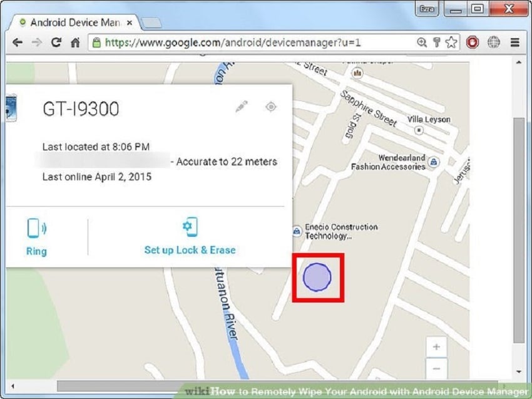Open the browser home page
The height and width of the screenshot is (399, 532).
click(75, 43)
